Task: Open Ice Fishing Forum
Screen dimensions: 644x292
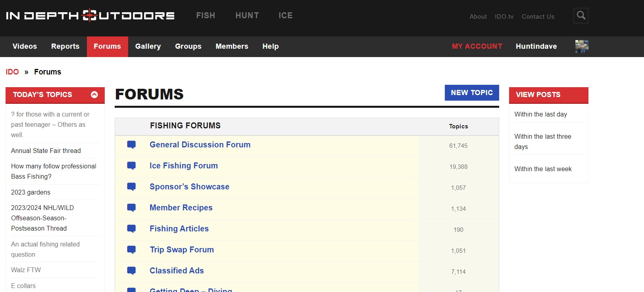Action: point(184,166)
